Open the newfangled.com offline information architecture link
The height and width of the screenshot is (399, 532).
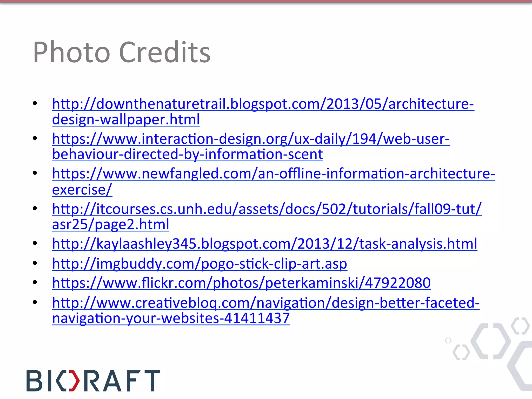(273, 174)
